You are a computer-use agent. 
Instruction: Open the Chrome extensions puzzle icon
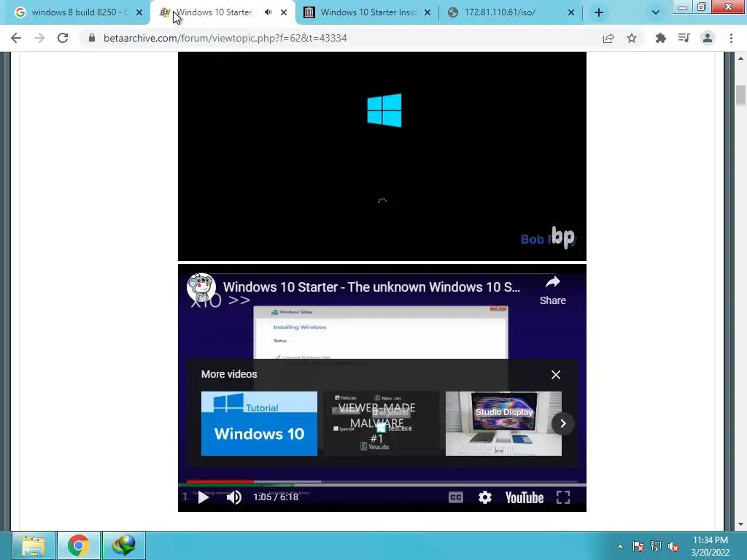pos(660,38)
